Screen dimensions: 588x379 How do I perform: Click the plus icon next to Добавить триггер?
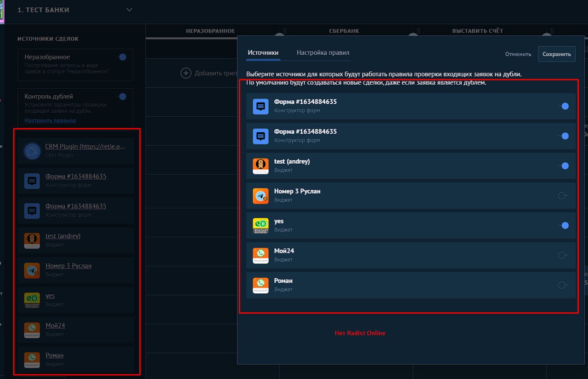point(186,73)
